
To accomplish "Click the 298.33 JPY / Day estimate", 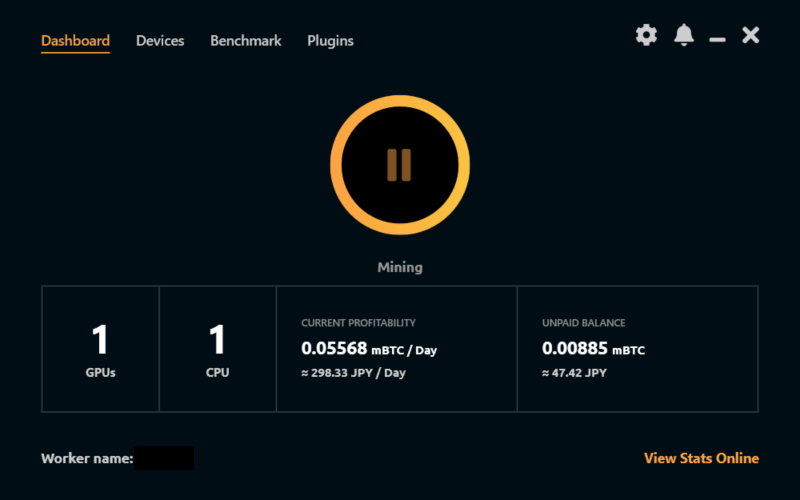I will point(354,373).
